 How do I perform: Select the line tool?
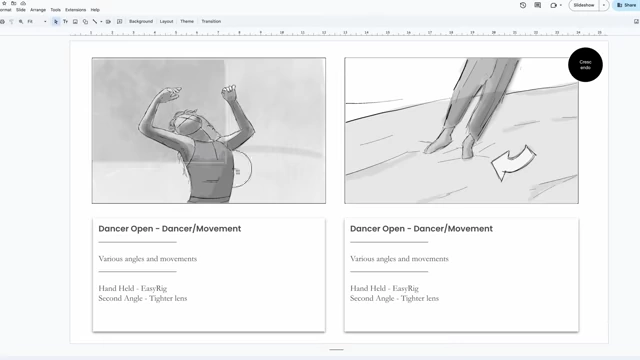[95, 22]
